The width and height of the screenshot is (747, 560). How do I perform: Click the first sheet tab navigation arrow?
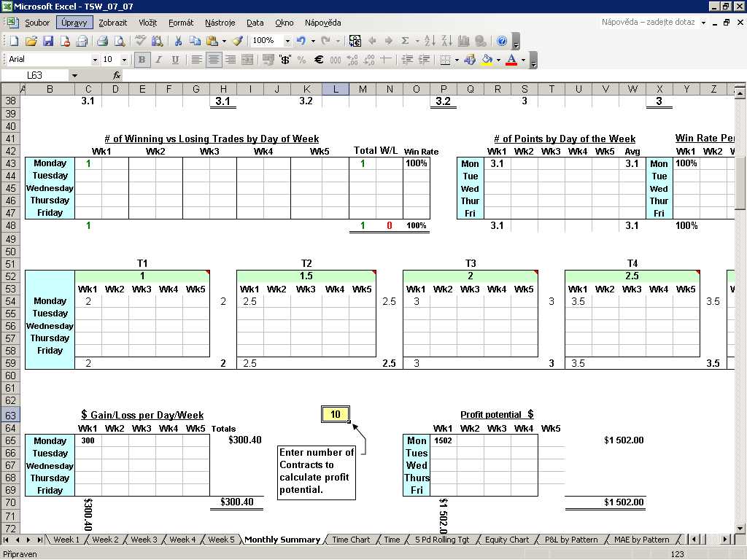(6, 540)
